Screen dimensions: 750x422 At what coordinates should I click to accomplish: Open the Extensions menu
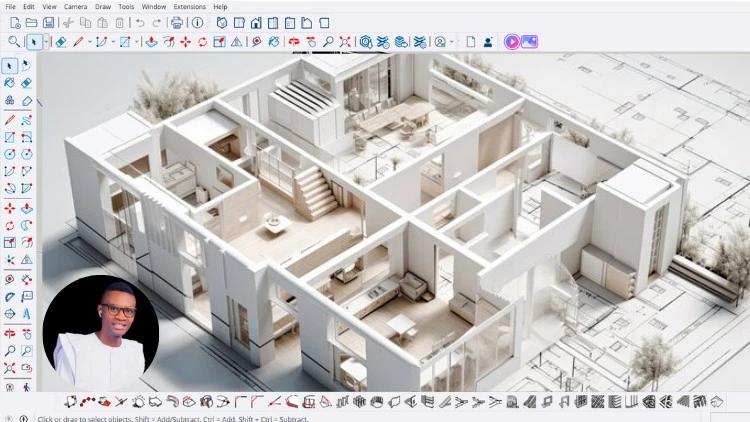(189, 7)
